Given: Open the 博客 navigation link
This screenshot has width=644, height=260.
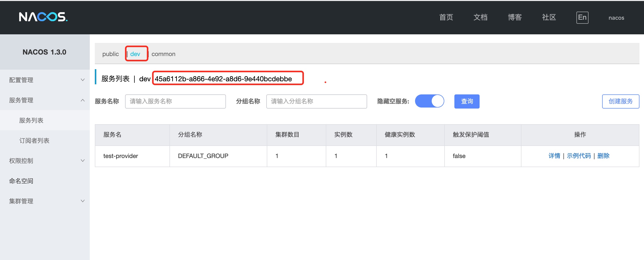Looking at the screenshot, I should coord(515,17).
